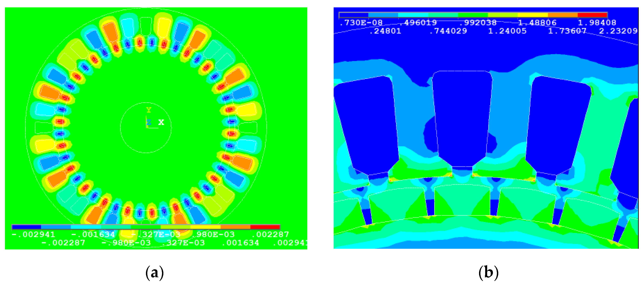This screenshot has width=644, height=284.
Task: Click the yellow Y axis label
Action: [149, 110]
